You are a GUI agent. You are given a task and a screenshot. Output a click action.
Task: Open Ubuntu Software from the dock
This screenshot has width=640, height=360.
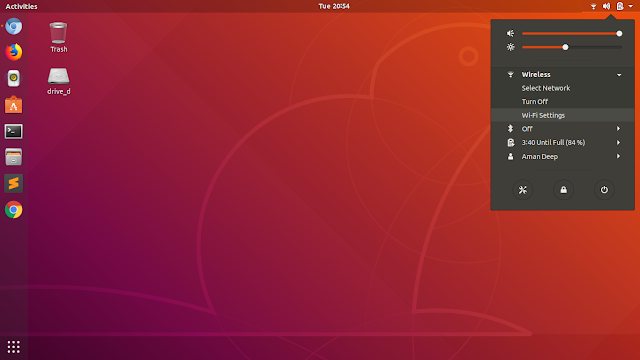point(13,105)
